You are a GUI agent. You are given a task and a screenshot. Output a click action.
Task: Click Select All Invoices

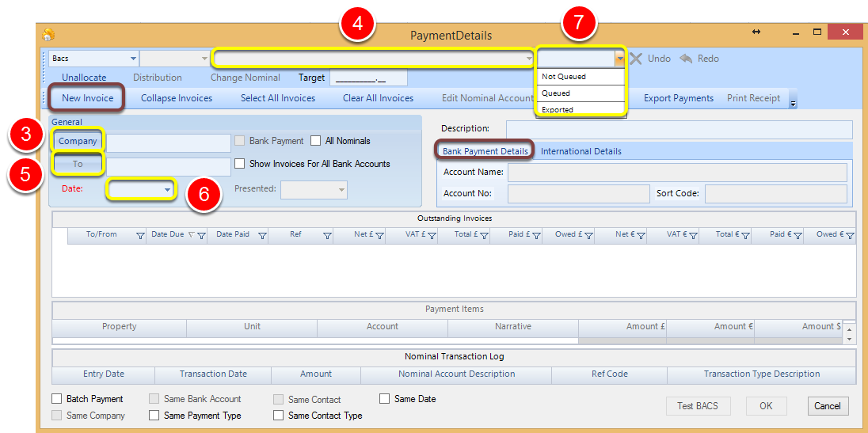(278, 98)
